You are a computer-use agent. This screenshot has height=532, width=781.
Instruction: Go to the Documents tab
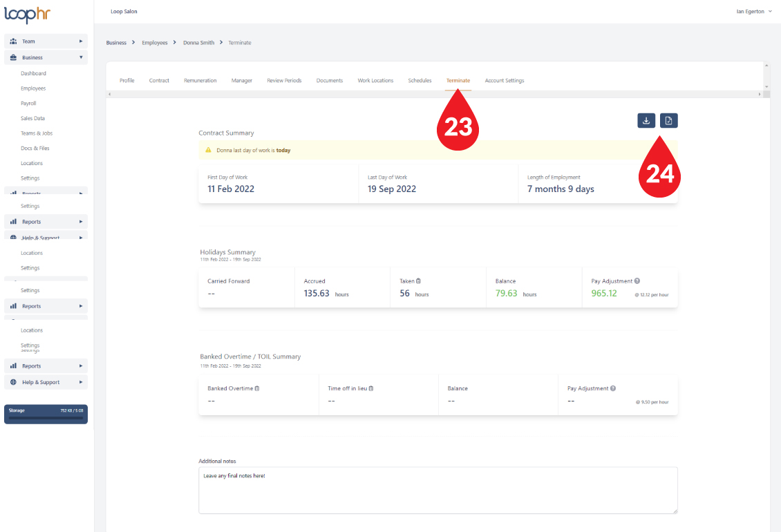click(x=329, y=80)
